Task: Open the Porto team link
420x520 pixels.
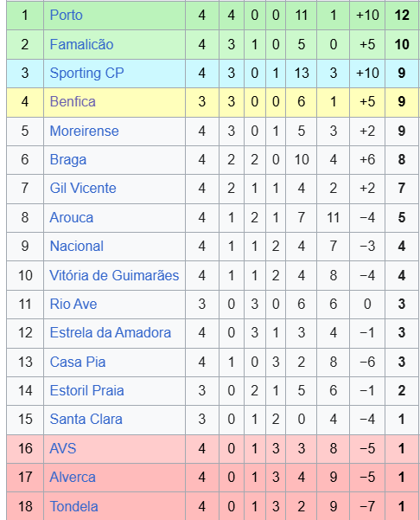Action: tap(66, 16)
